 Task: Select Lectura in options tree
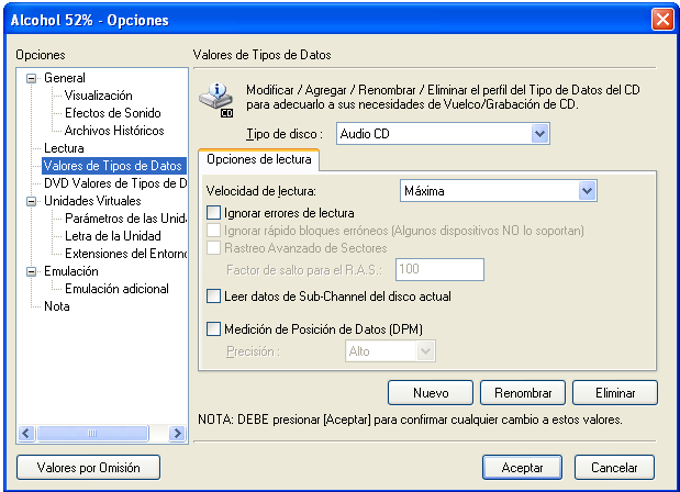64,148
